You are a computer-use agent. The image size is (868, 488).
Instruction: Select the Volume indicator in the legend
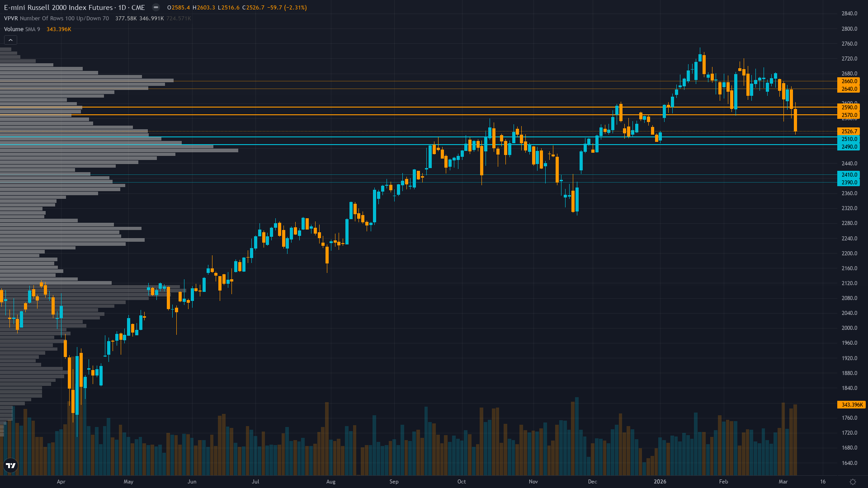click(13, 29)
